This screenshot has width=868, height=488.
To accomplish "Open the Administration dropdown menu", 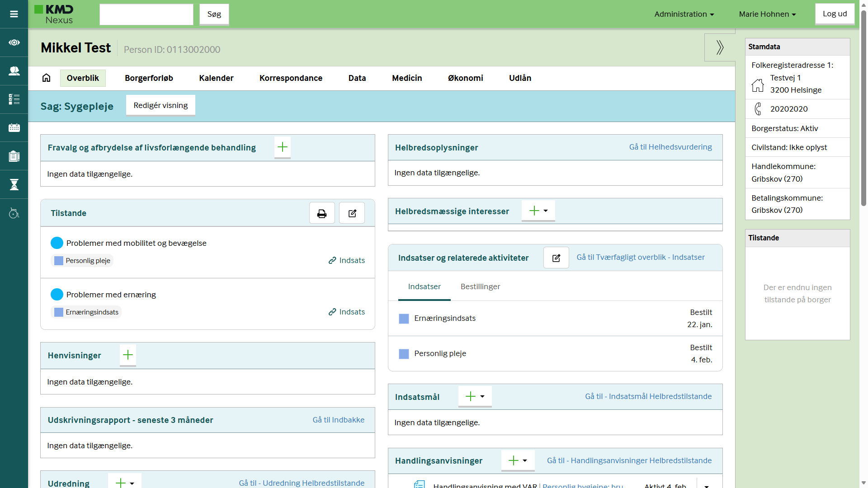I will point(684,14).
